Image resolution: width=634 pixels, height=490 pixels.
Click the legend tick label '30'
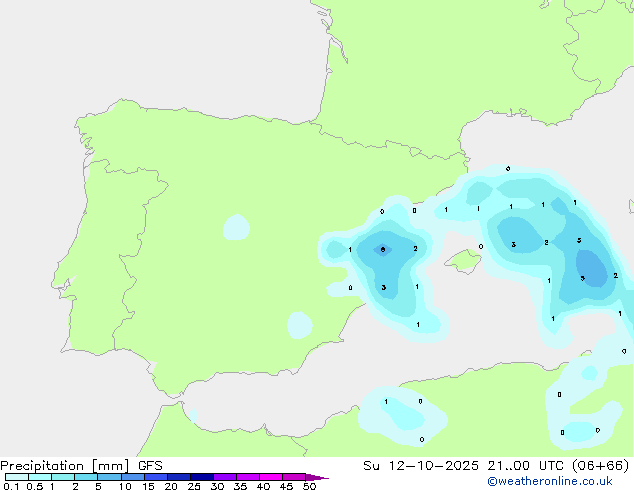(x=217, y=486)
